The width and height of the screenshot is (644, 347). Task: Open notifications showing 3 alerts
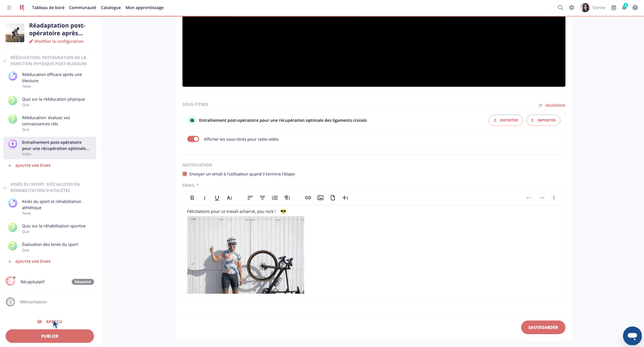(x=624, y=7)
